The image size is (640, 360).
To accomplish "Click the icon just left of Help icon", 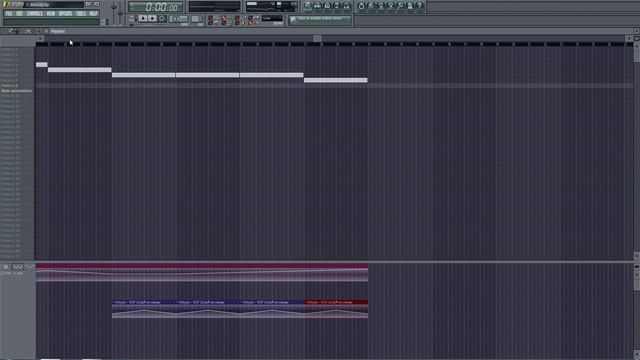I will pyautogui.click(x=410, y=6).
